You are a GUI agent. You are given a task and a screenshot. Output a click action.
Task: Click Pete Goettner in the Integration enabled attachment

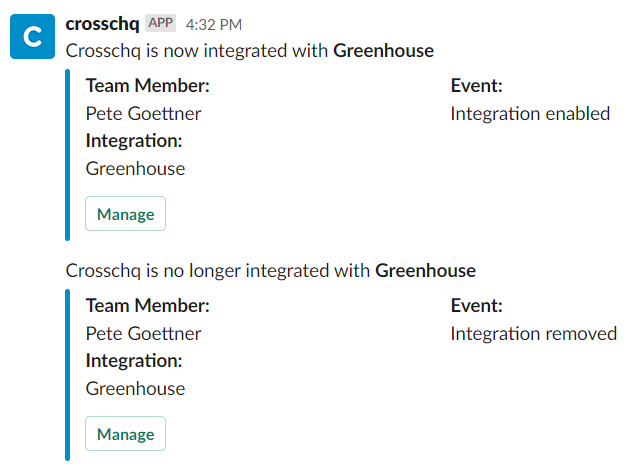(143, 114)
